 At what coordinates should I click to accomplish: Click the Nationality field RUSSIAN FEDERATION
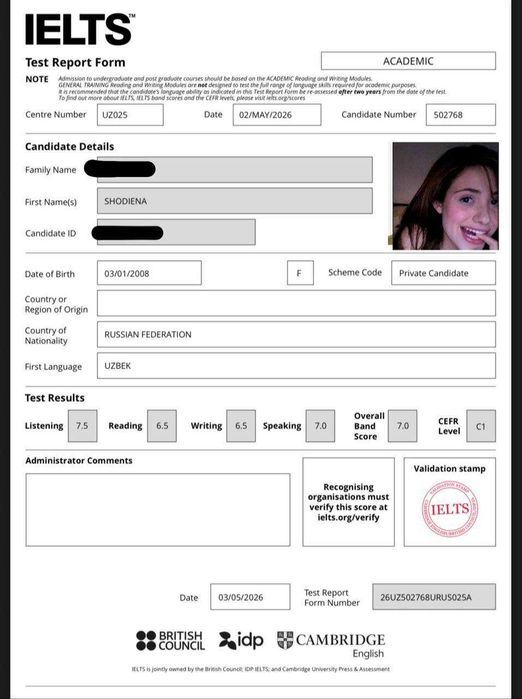click(296, 334)
